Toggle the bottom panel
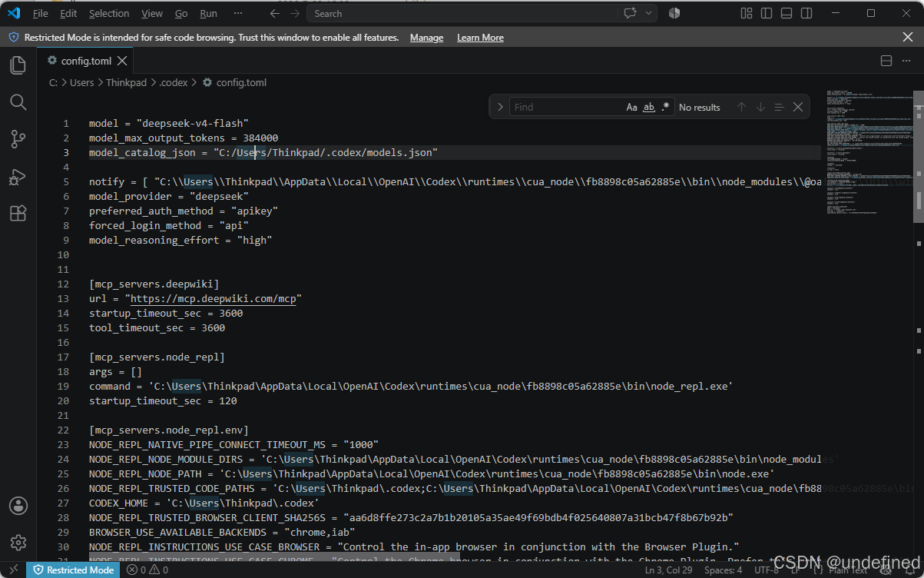 coord(787,13)
